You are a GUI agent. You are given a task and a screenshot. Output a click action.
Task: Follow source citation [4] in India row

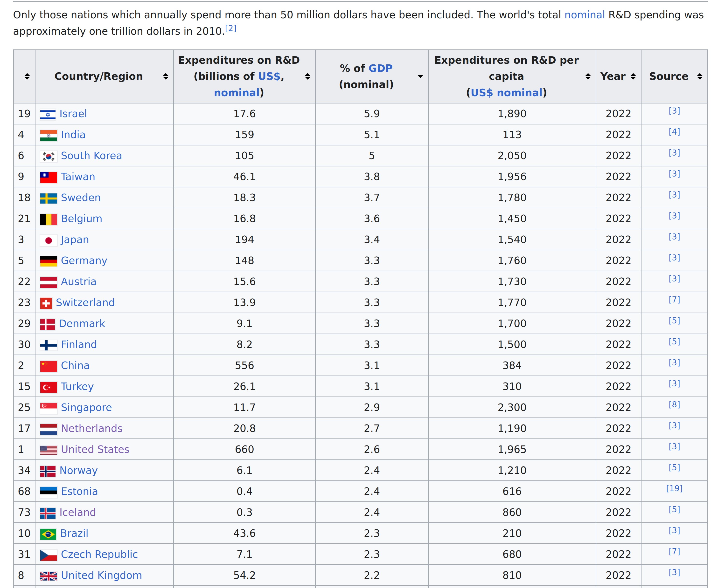click(674, 132)
